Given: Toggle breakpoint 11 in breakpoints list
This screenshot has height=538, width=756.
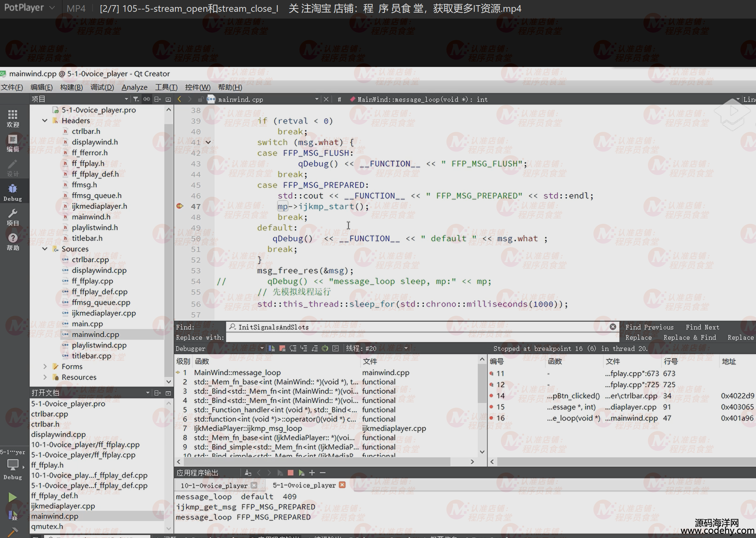Looking at the screenshot, I should 492,374.
